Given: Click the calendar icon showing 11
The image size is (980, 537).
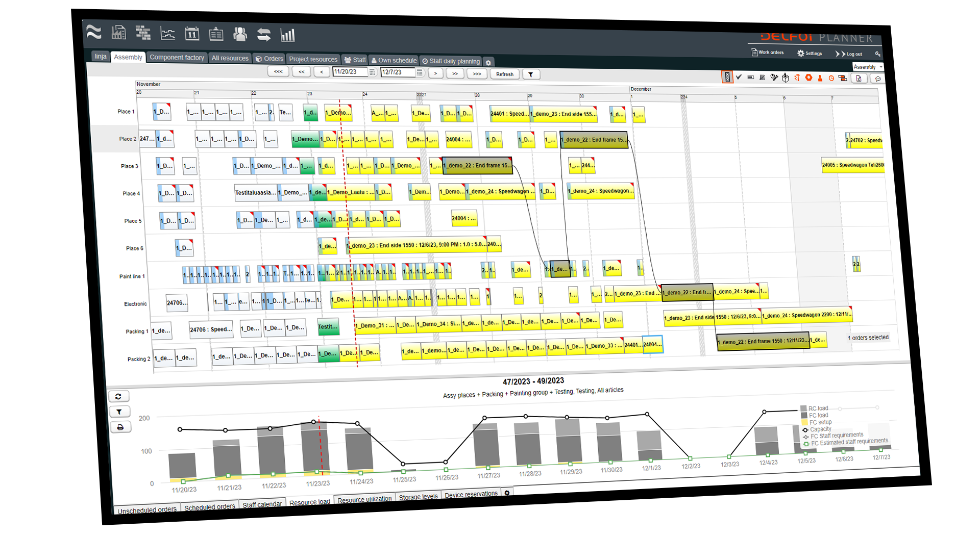Looking at the screenshot, I should coord(192,34).
